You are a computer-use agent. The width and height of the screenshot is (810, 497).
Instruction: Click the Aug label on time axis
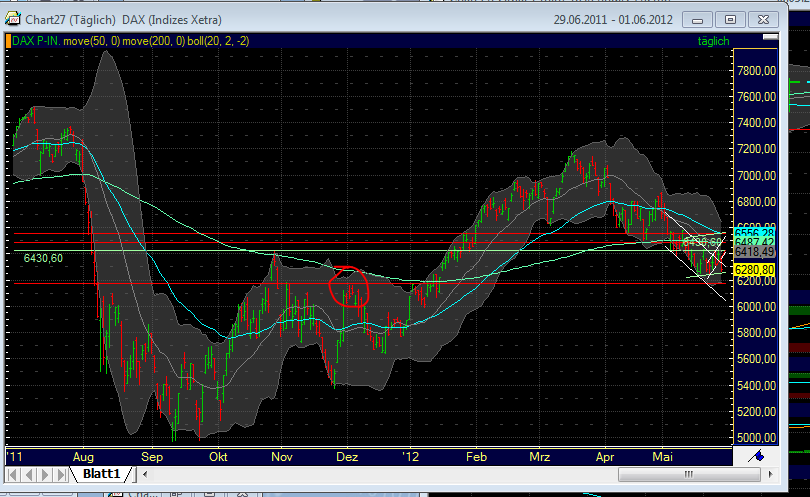click(83, 457)
